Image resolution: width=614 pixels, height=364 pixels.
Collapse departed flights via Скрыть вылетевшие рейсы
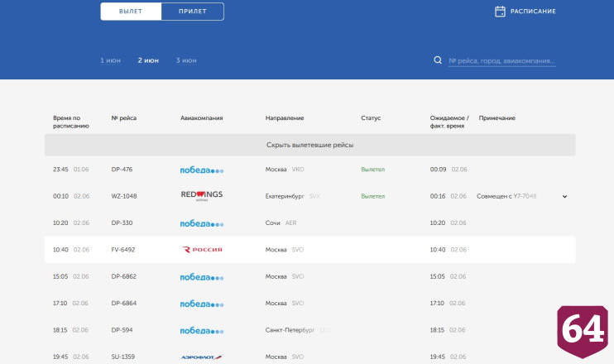(x=309, y=145)
